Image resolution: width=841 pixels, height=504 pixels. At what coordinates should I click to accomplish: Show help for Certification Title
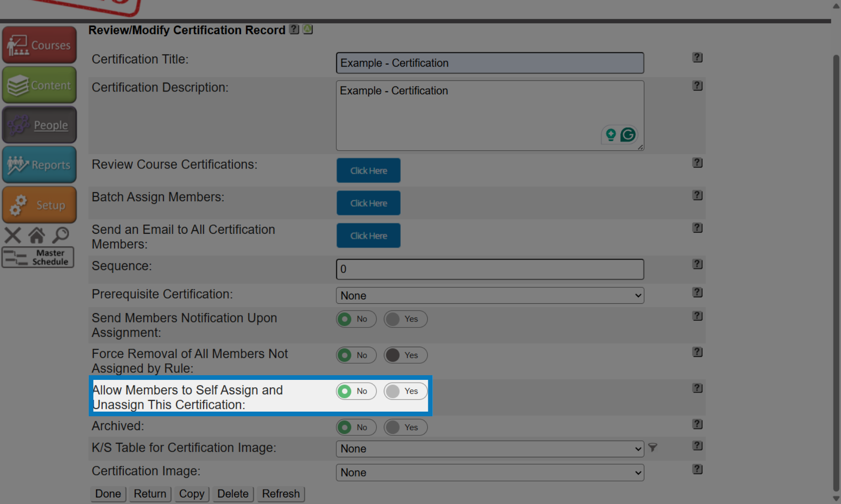(x=697, y=57)
